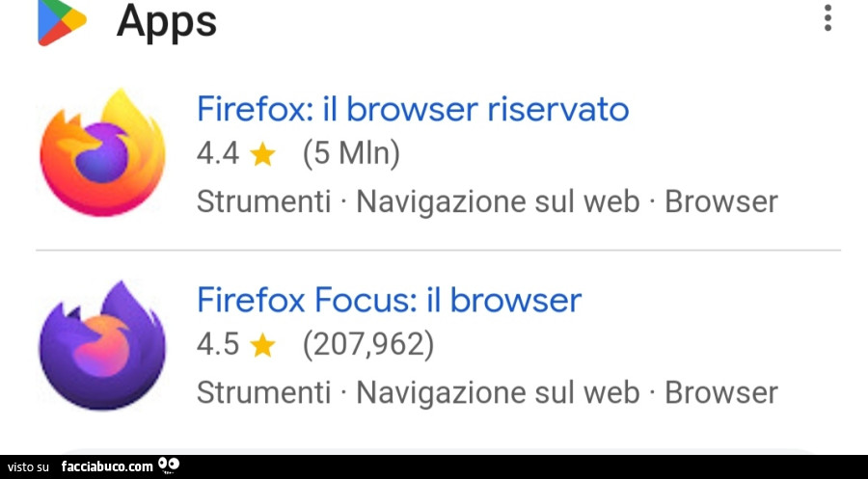Click the yellow star beside the 4.4 rating
This screenshot has height=479, width=868.
[x=262, y=154]
